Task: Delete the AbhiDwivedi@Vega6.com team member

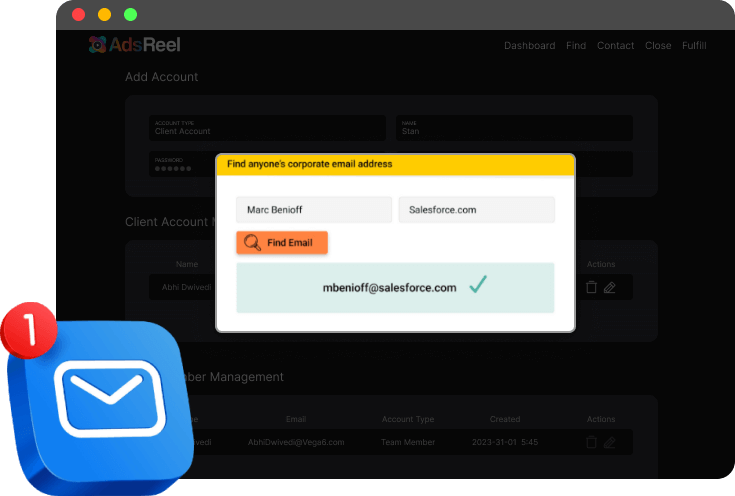Action: click(592, 442)
